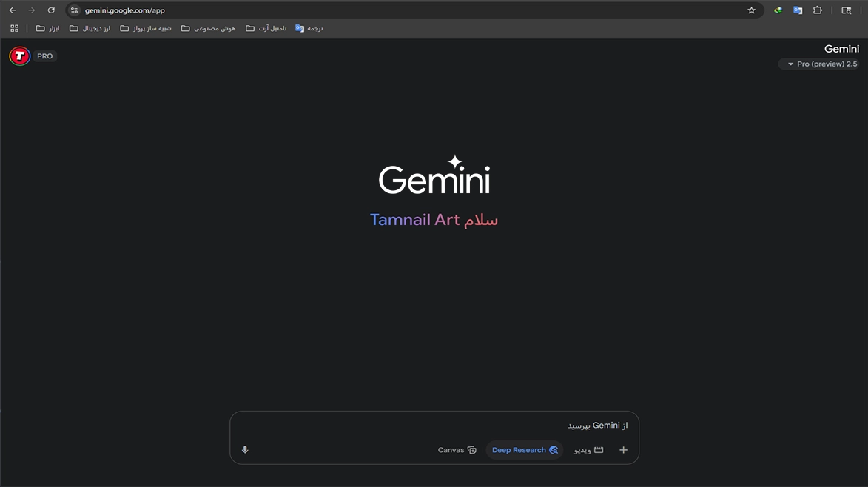The width and height of the screenshot is (868, 487).
Task: Open the apps grid in bookmarks bar
Action: pos(14,28)
